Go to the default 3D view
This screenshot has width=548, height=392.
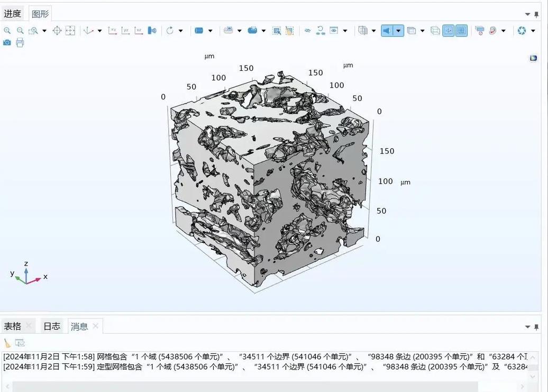[89, 31]
